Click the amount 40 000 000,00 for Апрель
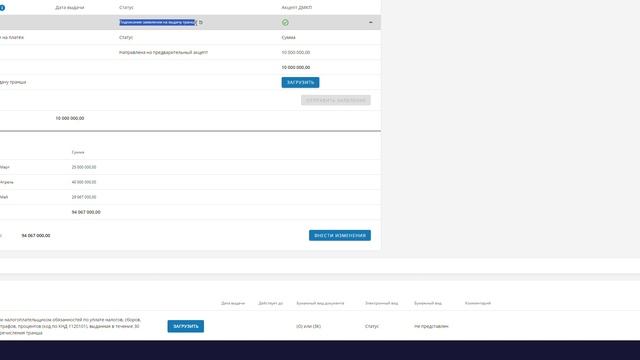The image size is (640, 360). point(84,182)
